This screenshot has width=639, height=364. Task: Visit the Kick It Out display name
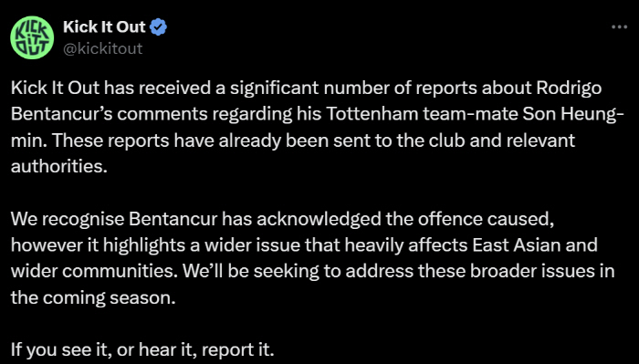click(x=104, y=26)
